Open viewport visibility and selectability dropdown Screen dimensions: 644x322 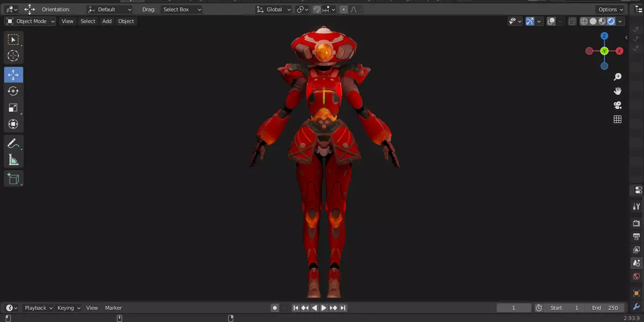coord(515,21)
